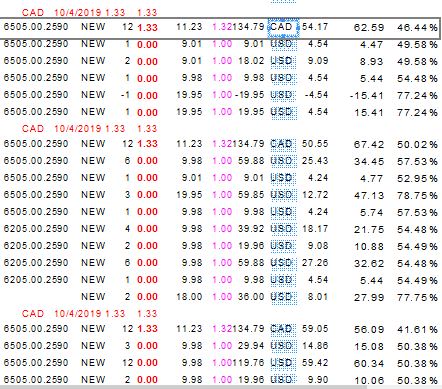The image size is (442, 389).
Task: Select the 18.17 cell
Action: [x=315, y=229]
